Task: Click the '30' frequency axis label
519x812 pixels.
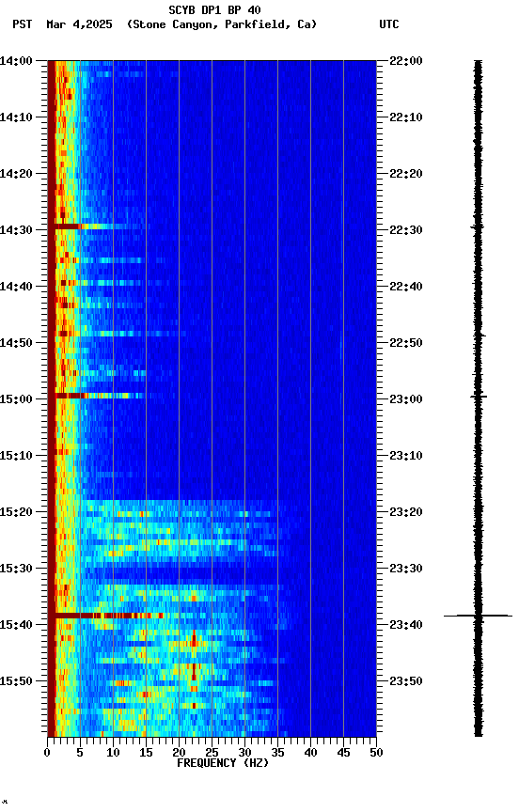Action: [245, 753]
